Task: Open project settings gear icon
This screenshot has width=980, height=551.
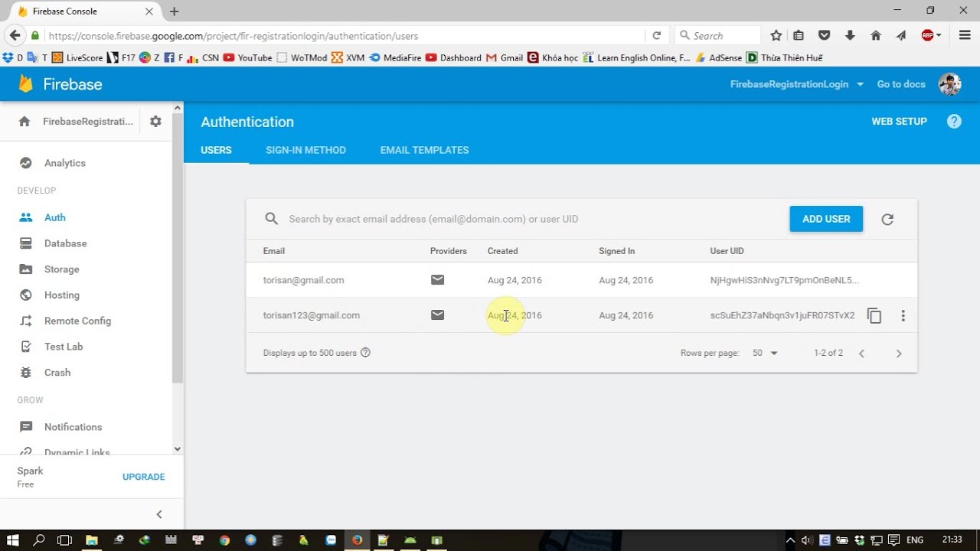Action: (155, 122)
